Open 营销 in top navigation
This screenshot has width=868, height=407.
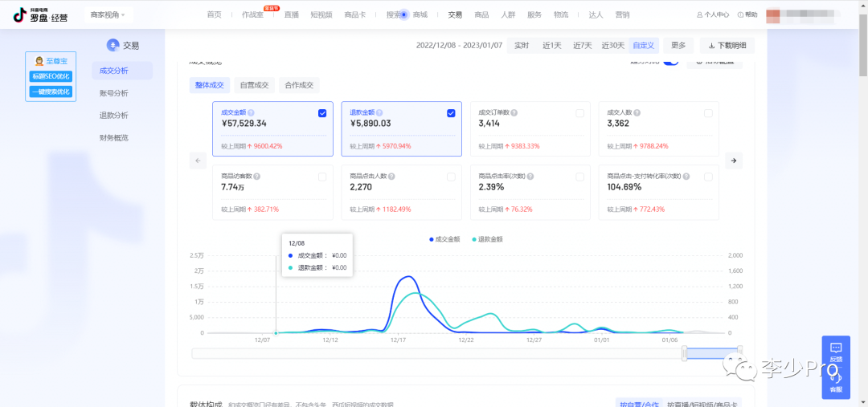pyautogui.click(x=622, y=15)
